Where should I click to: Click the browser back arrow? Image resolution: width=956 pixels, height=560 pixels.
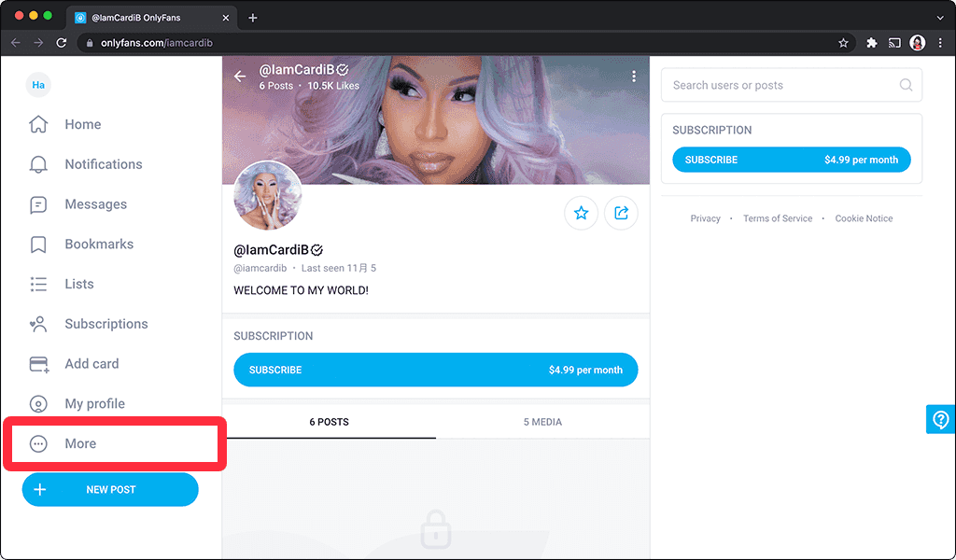(16, 43)
